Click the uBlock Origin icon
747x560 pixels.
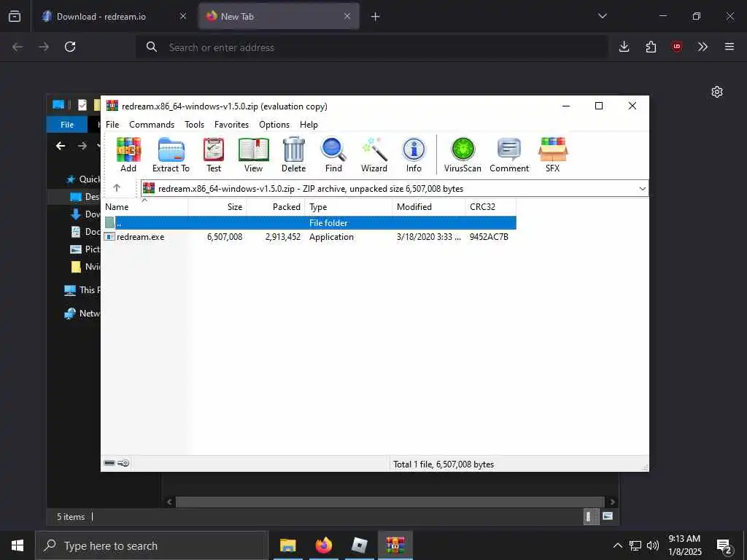pyautogui.click(x=677, y=47)
